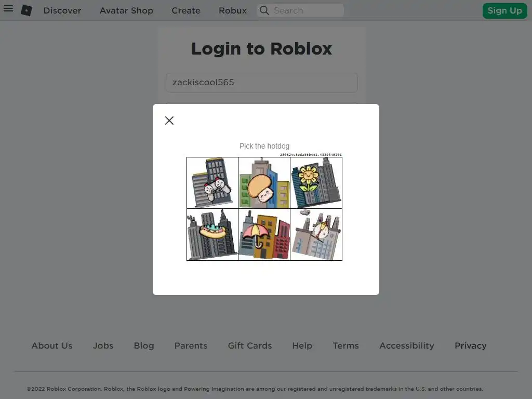Open the Avatar Shop page

pos(126,10)
